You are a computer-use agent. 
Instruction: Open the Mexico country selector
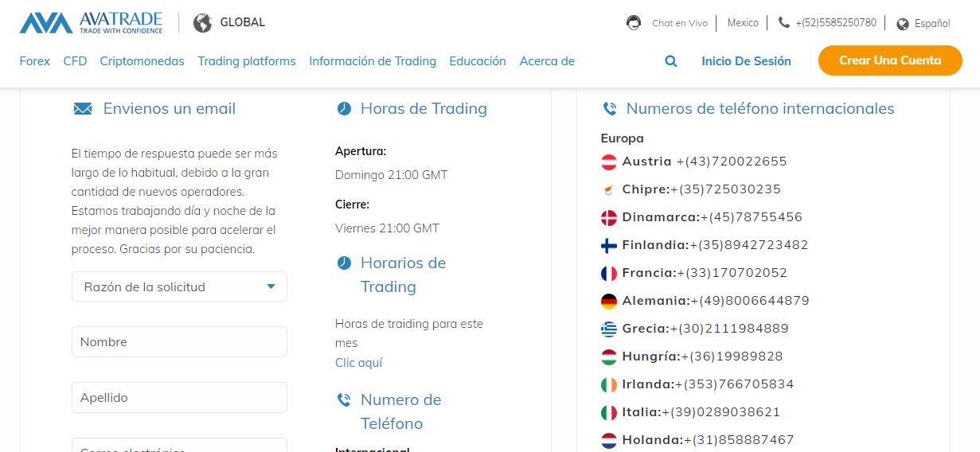(743, 23)
